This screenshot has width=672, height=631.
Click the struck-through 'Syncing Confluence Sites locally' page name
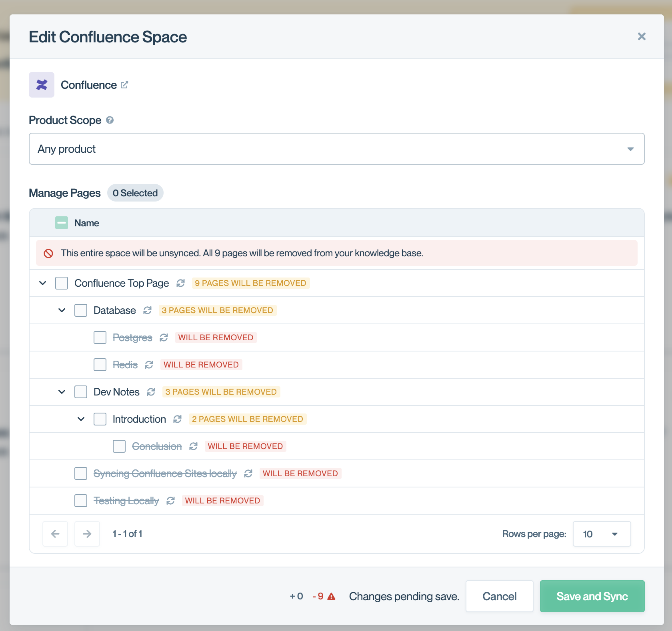pos(165,473)
